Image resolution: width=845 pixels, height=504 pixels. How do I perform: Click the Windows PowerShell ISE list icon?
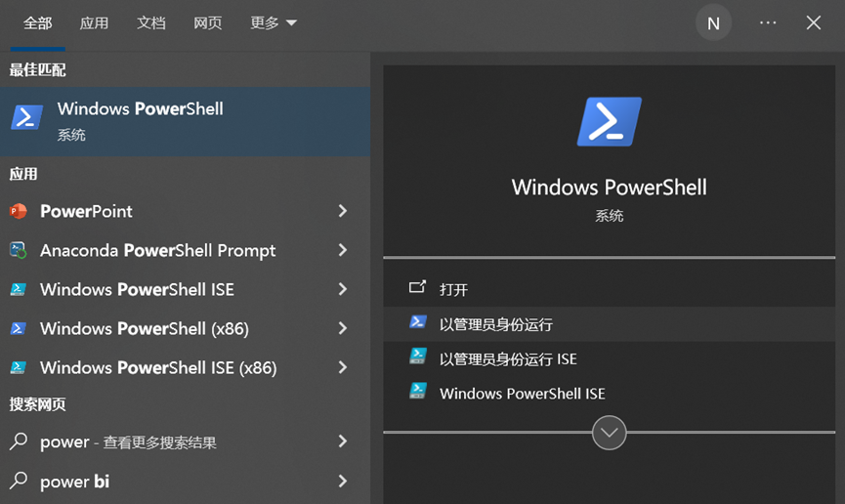[x=19, y=289]
